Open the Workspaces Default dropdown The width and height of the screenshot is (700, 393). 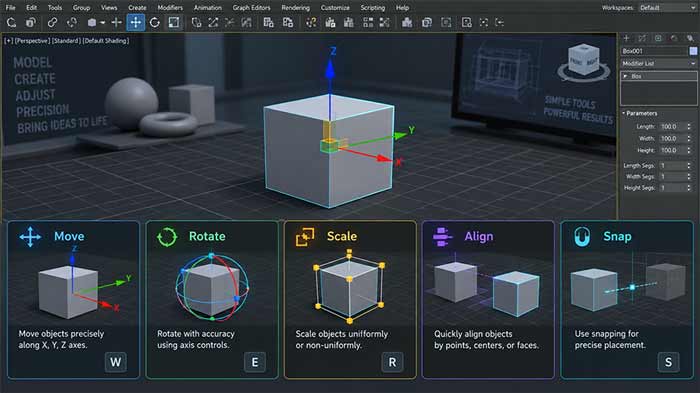pyautogui.click(x=667, y=8)
